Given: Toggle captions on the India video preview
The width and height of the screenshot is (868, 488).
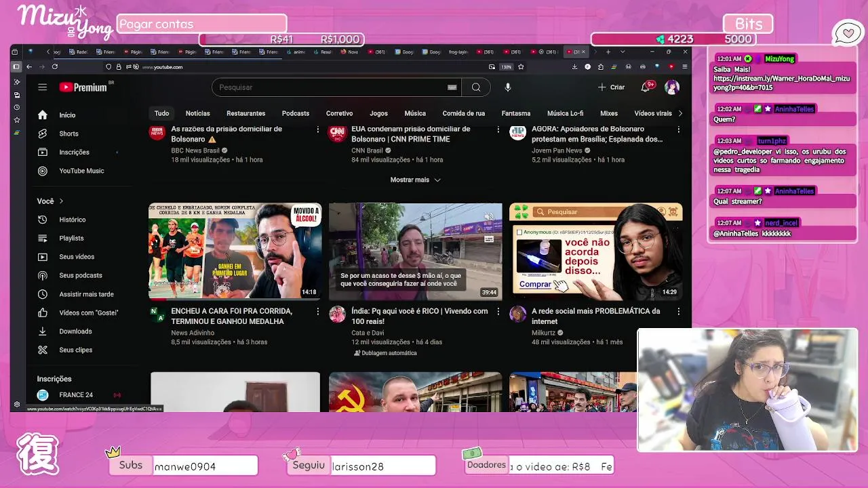Looking at the screenshot, I should coord(489,239).
